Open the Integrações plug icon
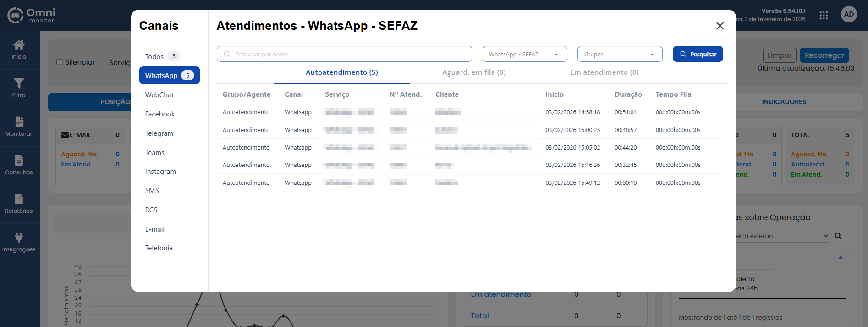Viewport: 868px width, 327px height. coord(19,238)
